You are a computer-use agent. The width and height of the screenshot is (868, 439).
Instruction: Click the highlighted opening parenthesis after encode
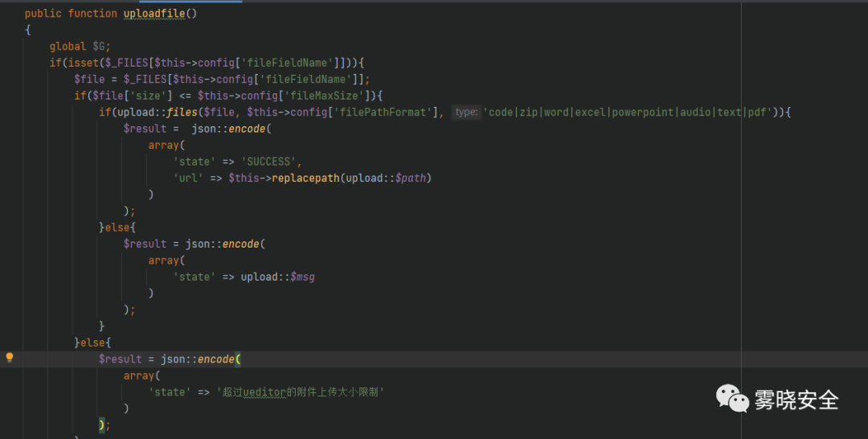tap(238, 359)
